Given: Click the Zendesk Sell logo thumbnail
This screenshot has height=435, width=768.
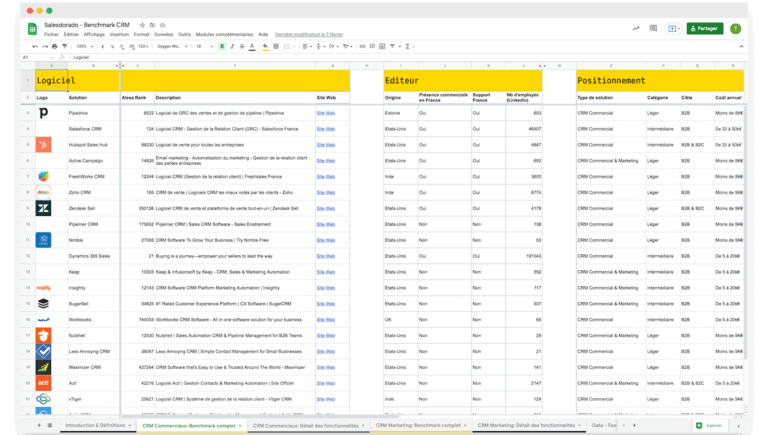Looking at the screenshot, I should [43, 208].
